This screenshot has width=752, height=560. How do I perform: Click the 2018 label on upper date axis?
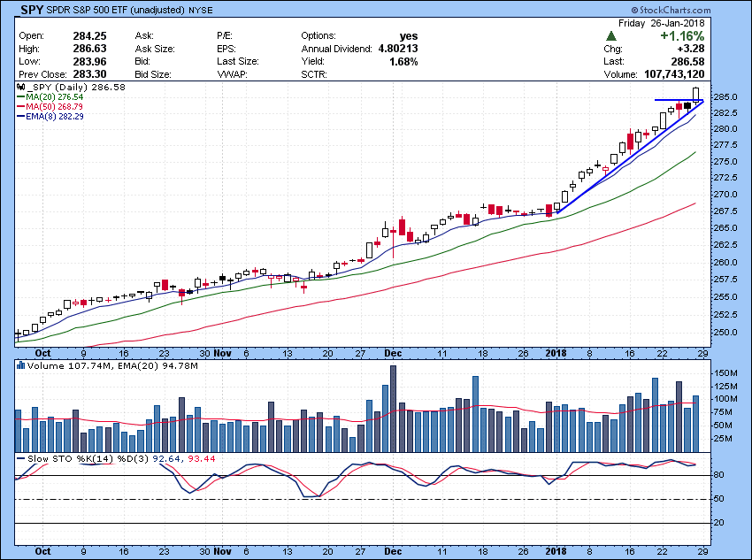[x=556, y=353]
